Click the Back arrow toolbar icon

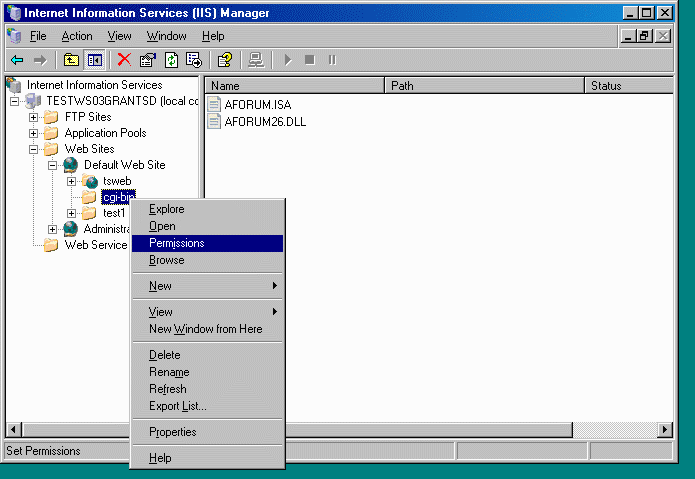point(17,60)
